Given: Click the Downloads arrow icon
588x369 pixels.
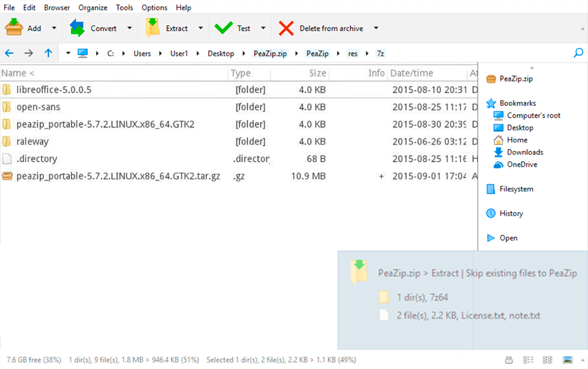Looking at the screenshot, I should 499,152.
